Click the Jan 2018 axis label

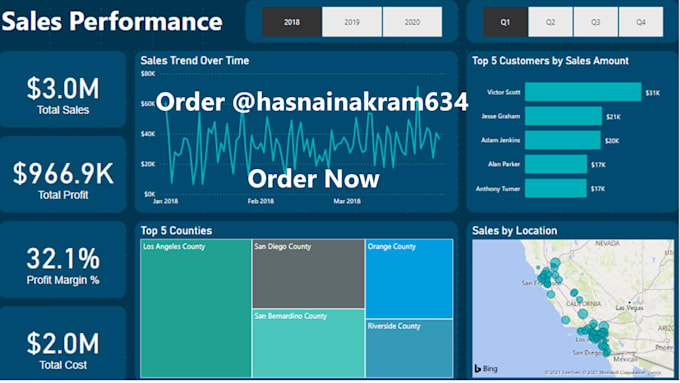165,201
